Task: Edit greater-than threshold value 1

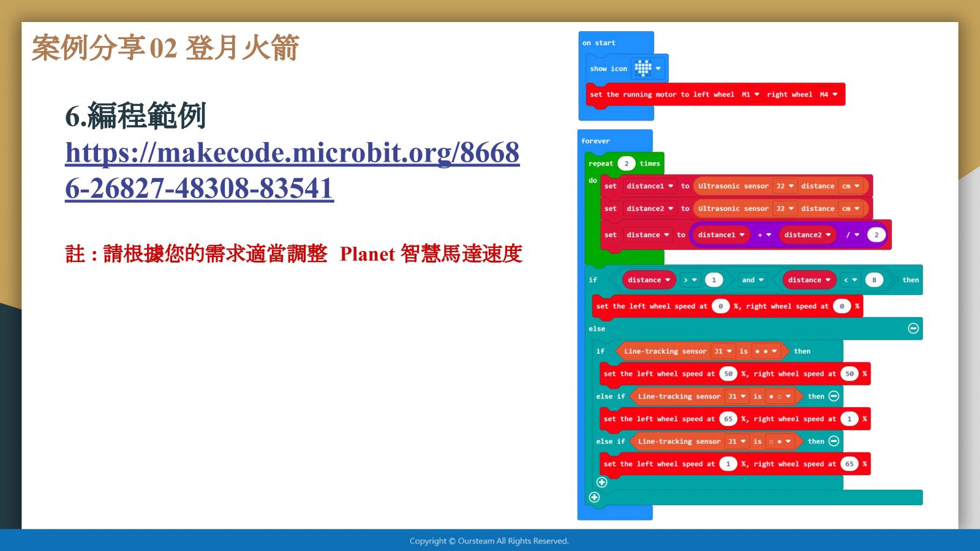Action: point(714,280)
